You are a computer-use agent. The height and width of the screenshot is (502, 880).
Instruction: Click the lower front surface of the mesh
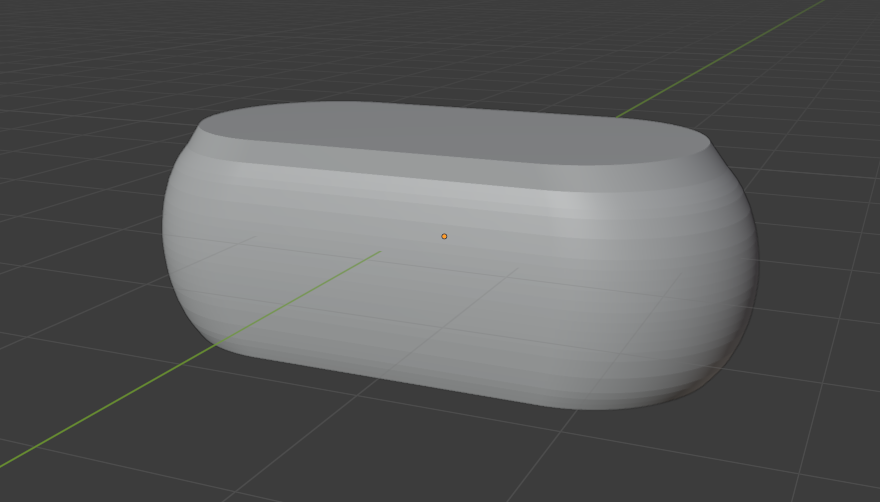pyautogui.click(x=450, y=340)
